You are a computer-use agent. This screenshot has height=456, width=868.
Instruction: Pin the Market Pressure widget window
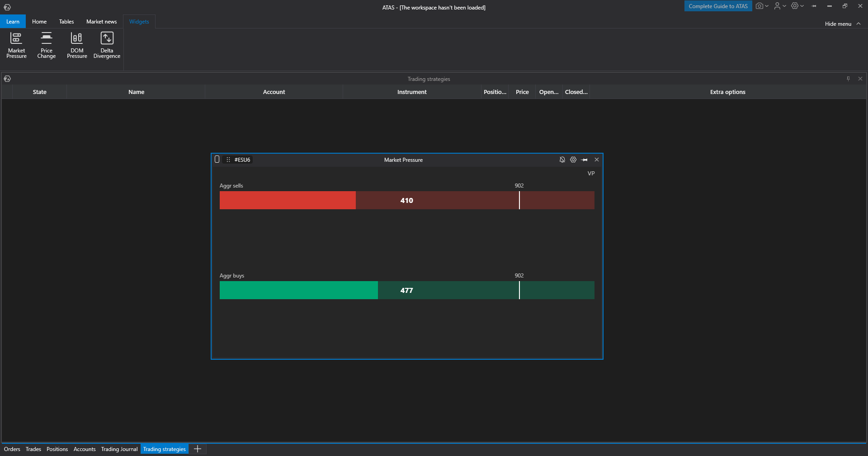tap(585, 160)
